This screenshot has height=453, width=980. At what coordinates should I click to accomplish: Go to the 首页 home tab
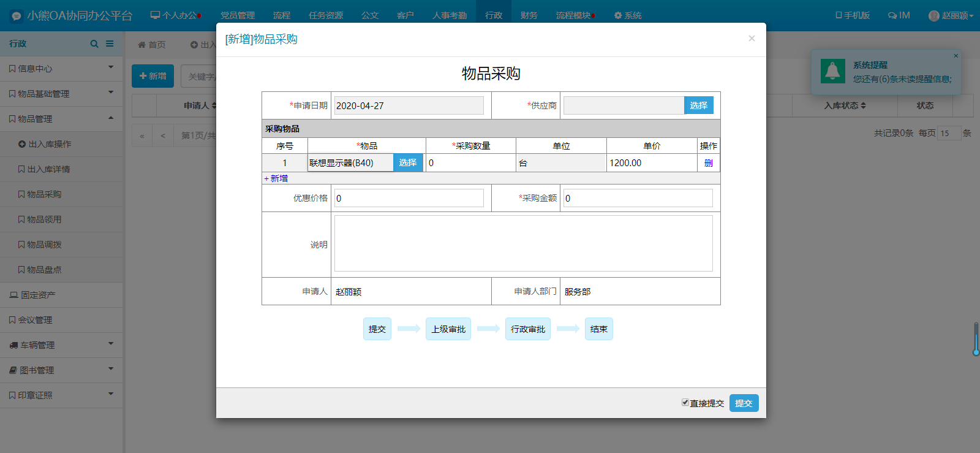(151, 45)
